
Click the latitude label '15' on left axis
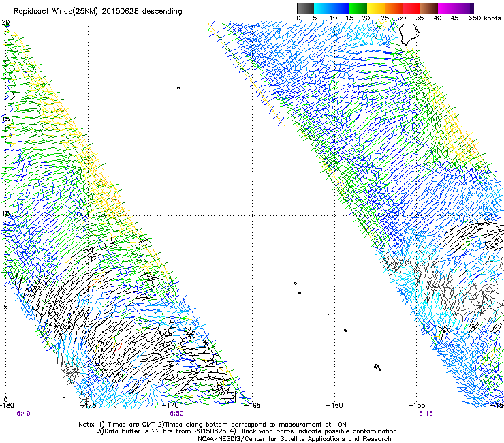tap(5, 119)
